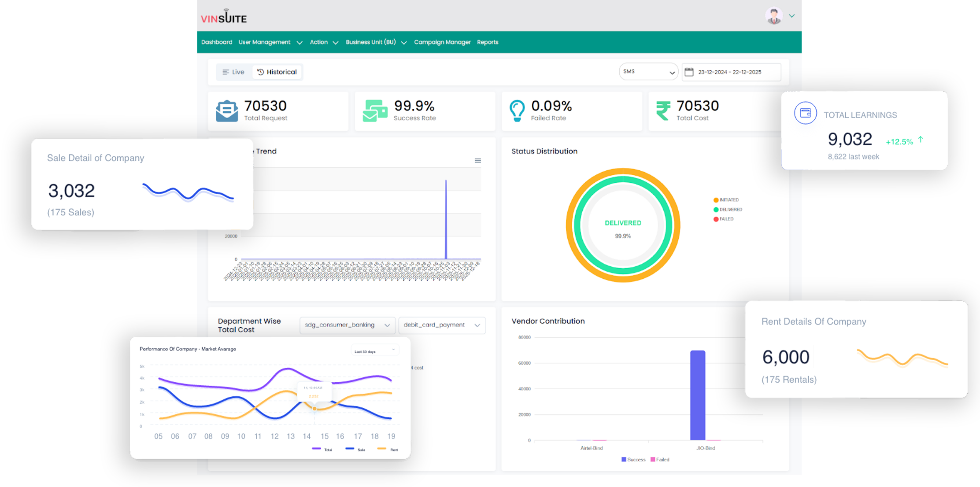Toggle the Failed legend in Vendor Contribution
980x487 pixels.
click(660, 460)
